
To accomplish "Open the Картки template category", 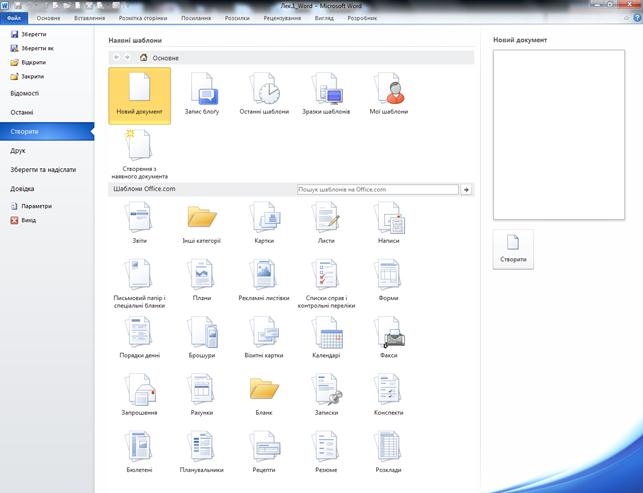I will 264,223.
